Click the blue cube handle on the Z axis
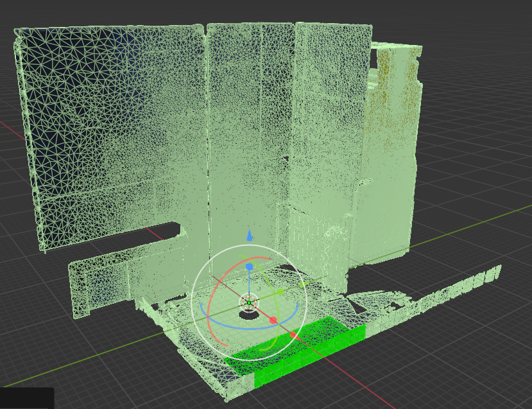The image size is (532, 409). (x=249, y=266)
